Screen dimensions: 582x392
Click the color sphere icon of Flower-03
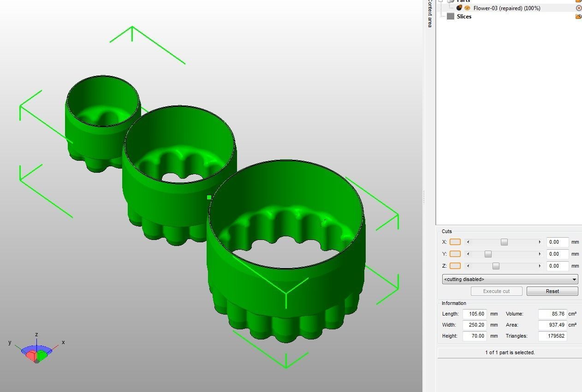(459, 8)
